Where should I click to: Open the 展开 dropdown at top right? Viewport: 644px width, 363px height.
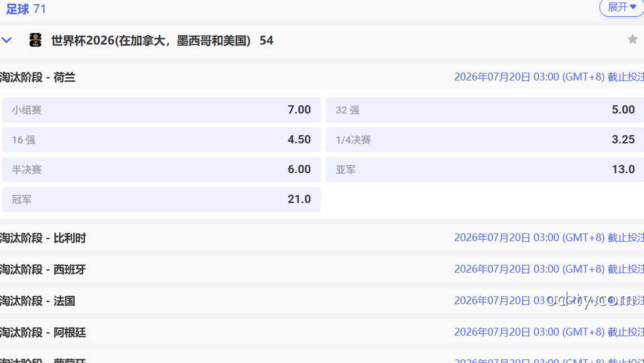click(621, 7)
